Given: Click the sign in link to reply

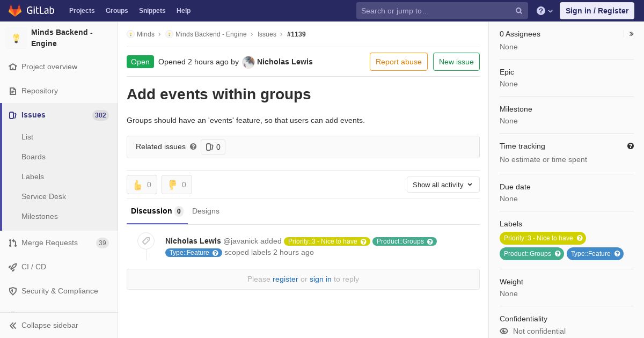Looking at the screenshot, I should click(320, 279).
